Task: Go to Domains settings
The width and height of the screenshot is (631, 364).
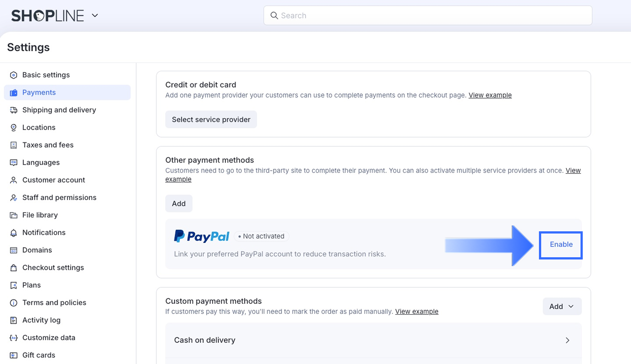Action: [37, 250]
